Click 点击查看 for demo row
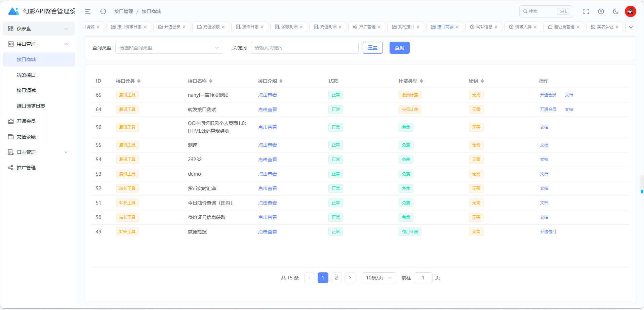This screenshot has height=310, width=644. tap(268, 174)
